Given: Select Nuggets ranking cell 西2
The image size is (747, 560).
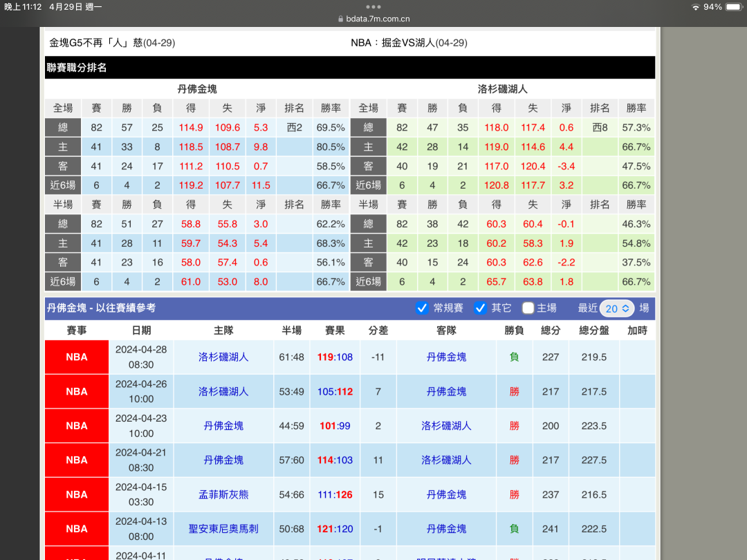Looking at the screenshot, I should click(295, 128).
